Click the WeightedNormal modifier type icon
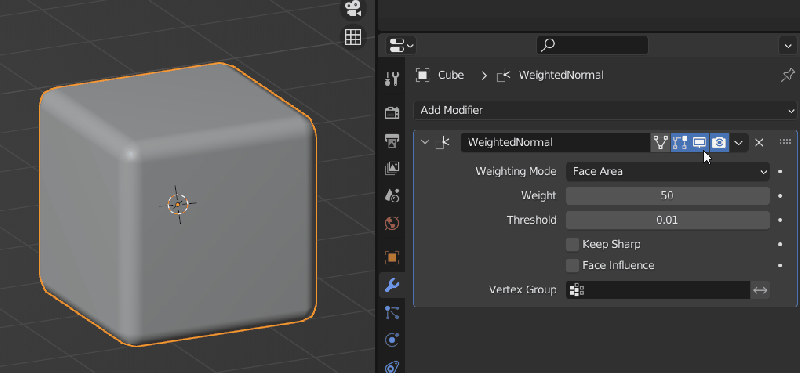The height and width of the screenshot is (373, 800). (x=443, y=142)
